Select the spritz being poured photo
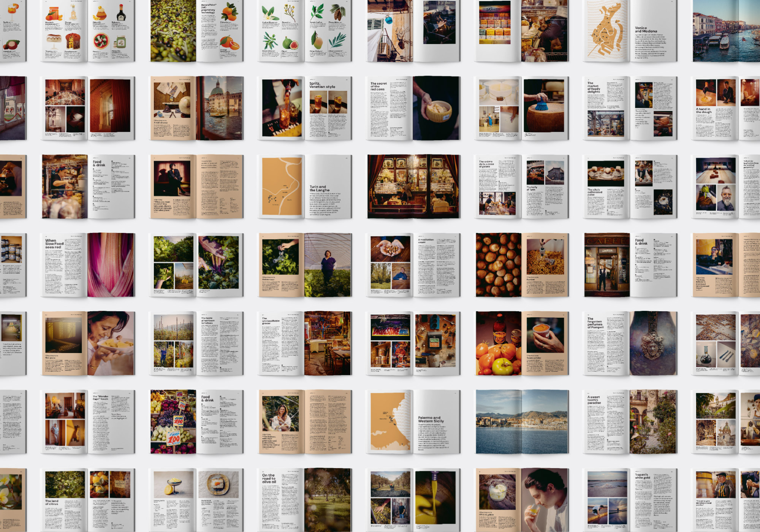 coord(282,108)
